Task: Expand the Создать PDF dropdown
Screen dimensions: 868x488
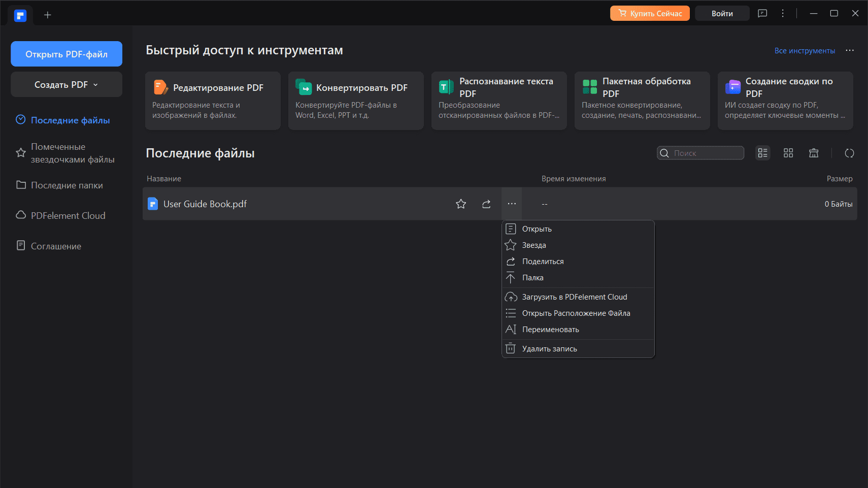Action: click(x=66, y=85)
